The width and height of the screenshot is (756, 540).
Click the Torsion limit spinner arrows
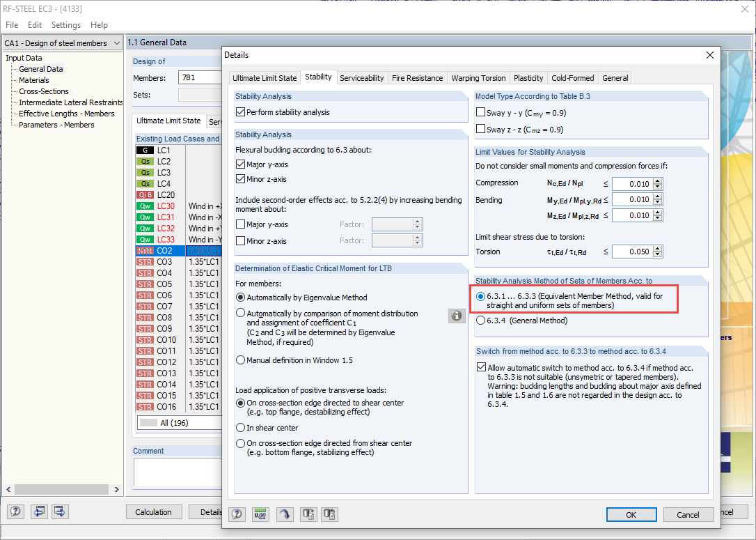click(658, 252)
